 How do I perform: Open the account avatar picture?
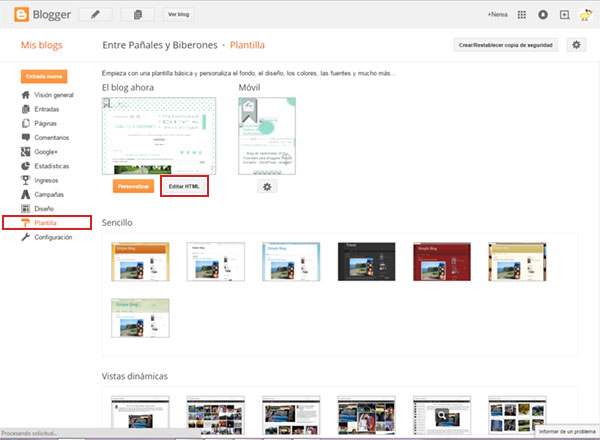point(585,15)
